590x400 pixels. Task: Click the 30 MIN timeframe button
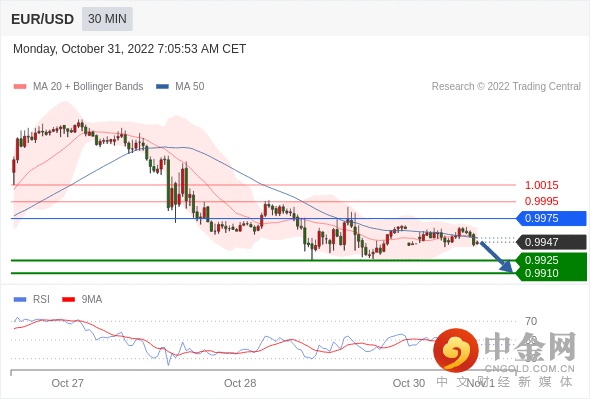tap(107, 18)
